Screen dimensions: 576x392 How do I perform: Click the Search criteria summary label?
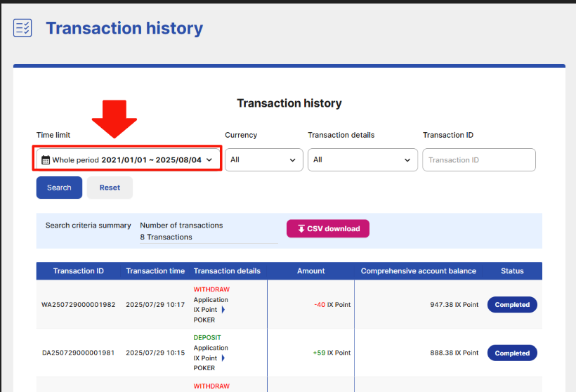(x=89, y=226)
